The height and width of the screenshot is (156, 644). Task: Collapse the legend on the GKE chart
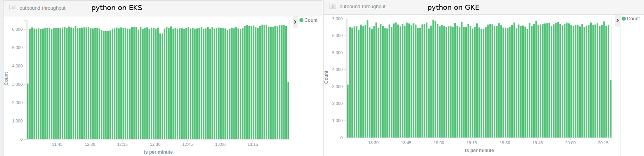617,20
